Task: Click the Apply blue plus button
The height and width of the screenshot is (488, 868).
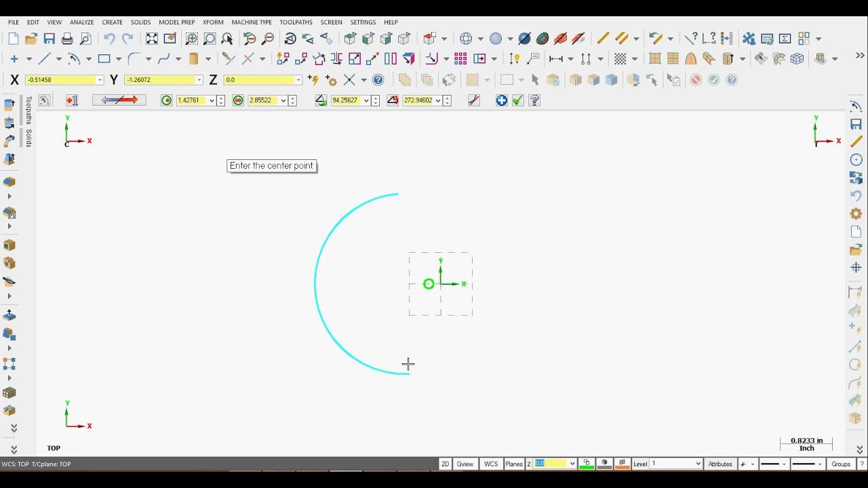Action: click(501, 100)
